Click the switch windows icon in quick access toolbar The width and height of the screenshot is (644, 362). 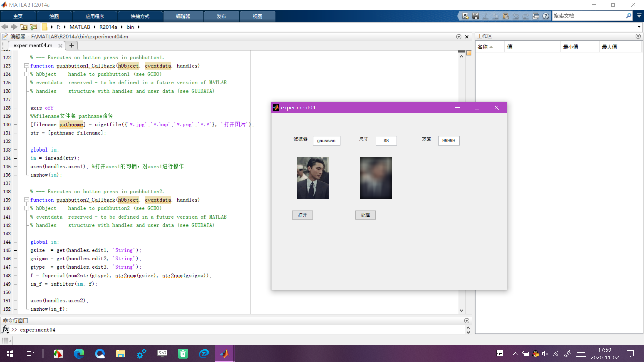[x=536, y=16]
